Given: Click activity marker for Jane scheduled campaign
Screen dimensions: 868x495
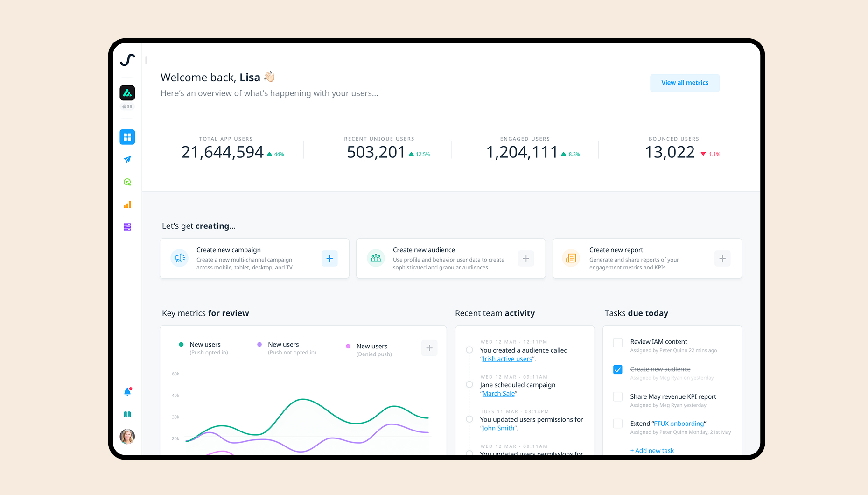Looking at the screenshot, I should (469, 385).
